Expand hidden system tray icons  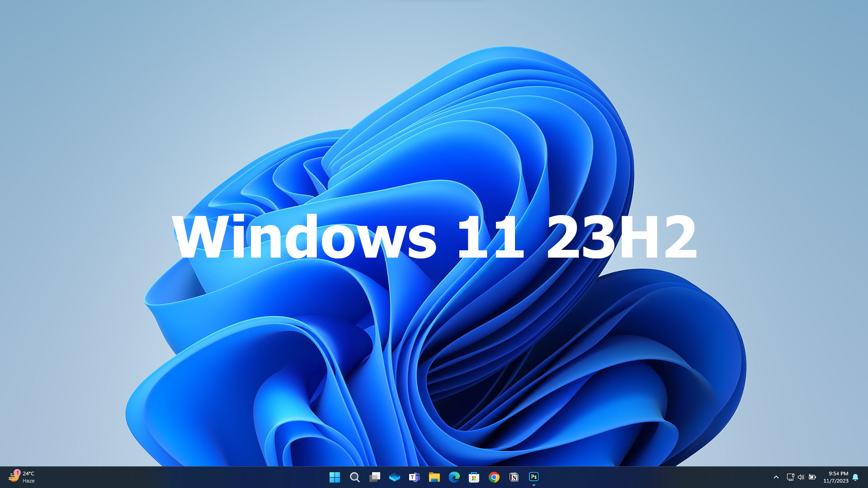(776, 477)
